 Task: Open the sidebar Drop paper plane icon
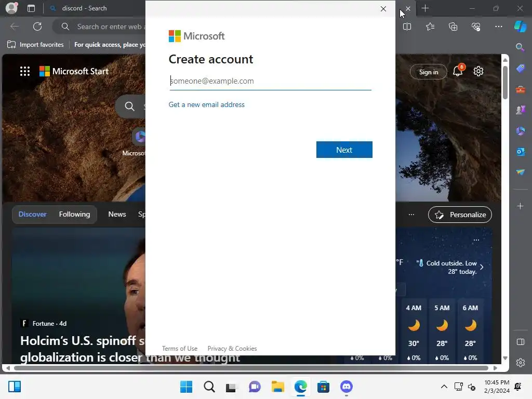tap(521, 172)
